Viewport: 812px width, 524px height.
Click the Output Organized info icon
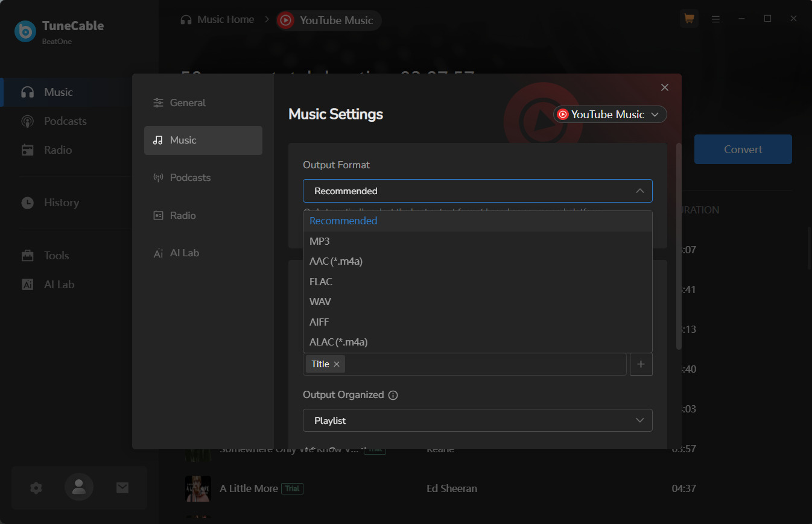click(393, 396)
